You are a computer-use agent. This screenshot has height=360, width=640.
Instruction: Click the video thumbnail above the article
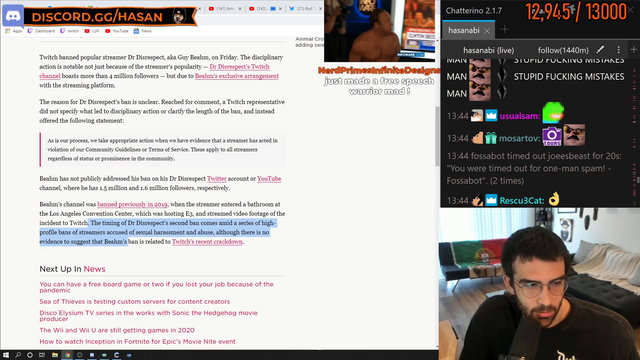(x=379, y=31)
